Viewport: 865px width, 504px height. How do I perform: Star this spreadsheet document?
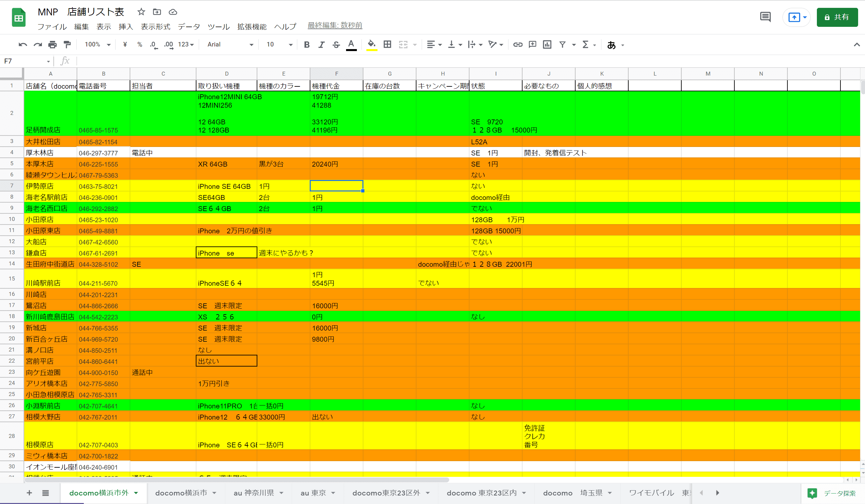click(141, 12)
